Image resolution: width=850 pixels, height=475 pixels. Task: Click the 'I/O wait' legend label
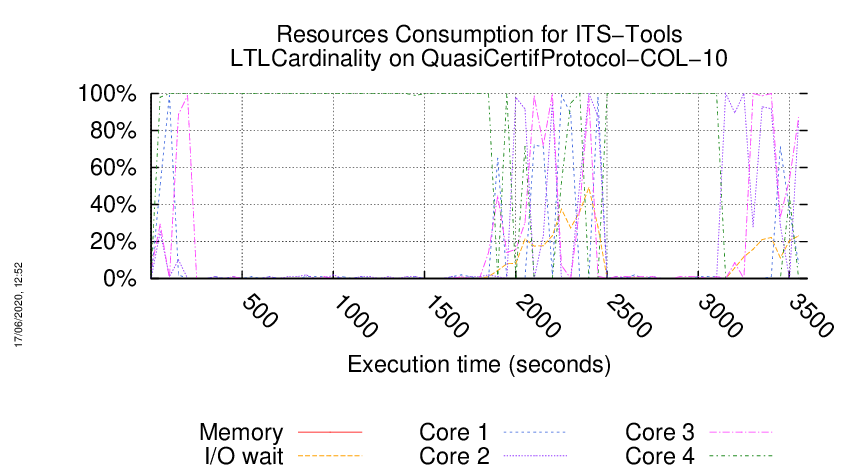coord(244,456)
